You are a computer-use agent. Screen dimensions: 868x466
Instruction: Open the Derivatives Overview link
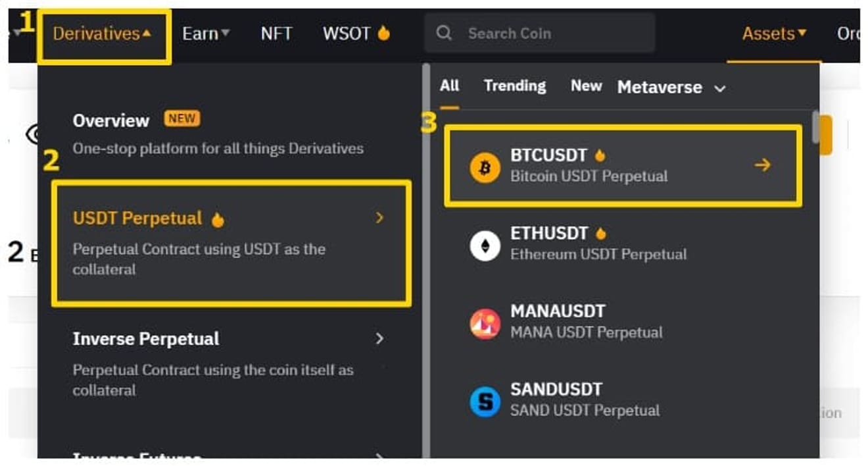click(218, 134)
